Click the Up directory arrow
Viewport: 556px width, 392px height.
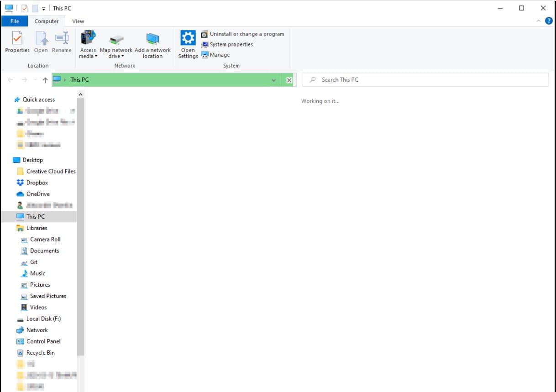[45, 80]
